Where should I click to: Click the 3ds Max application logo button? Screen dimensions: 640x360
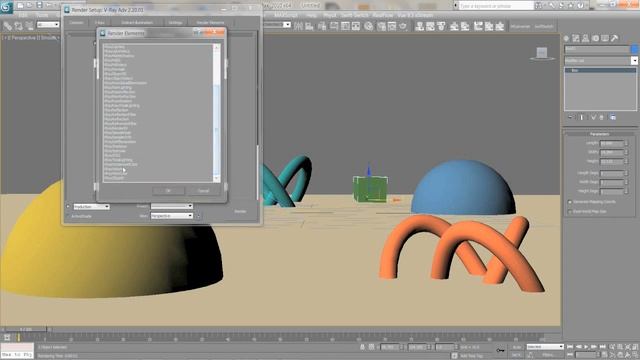(7, 7)
